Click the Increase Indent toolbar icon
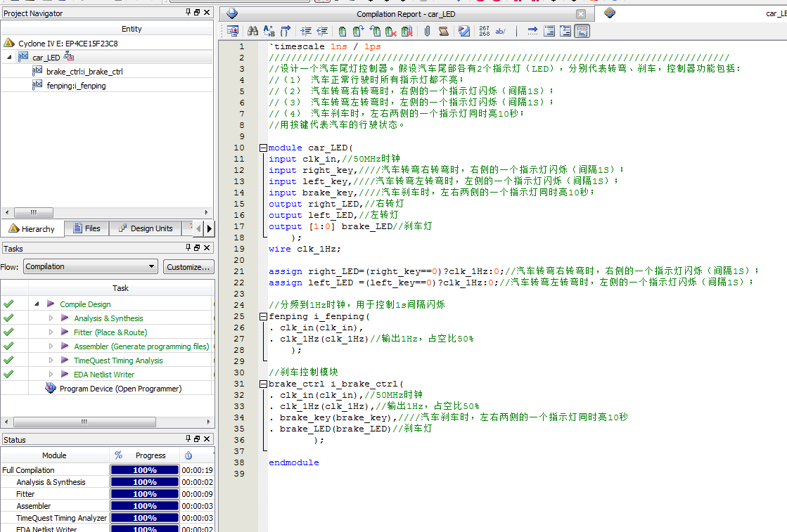This screenshot has height=532, width=787. tap(306, 31)
